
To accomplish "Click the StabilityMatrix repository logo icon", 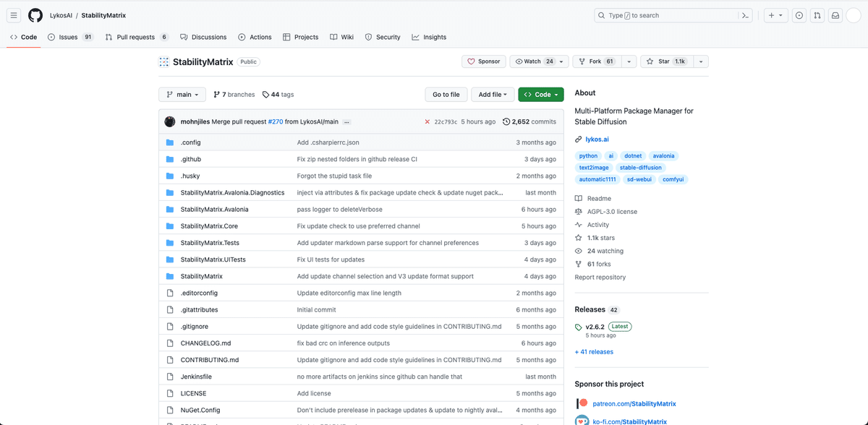I will click(164, 61).
